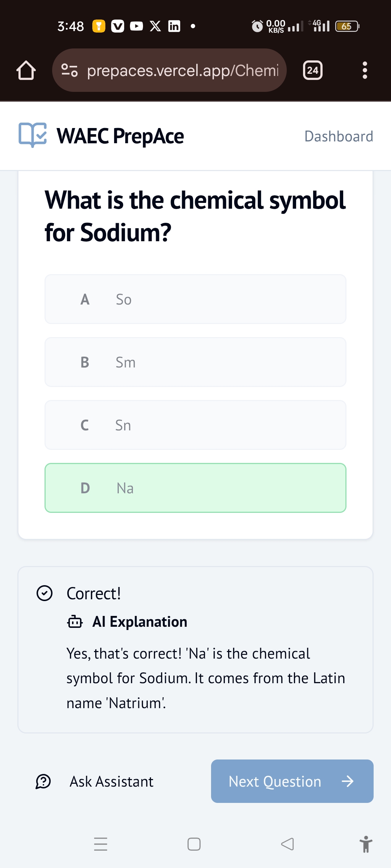The image size is (391, 868).
Task: Tap the browser home icon
Action: point(26,70)
